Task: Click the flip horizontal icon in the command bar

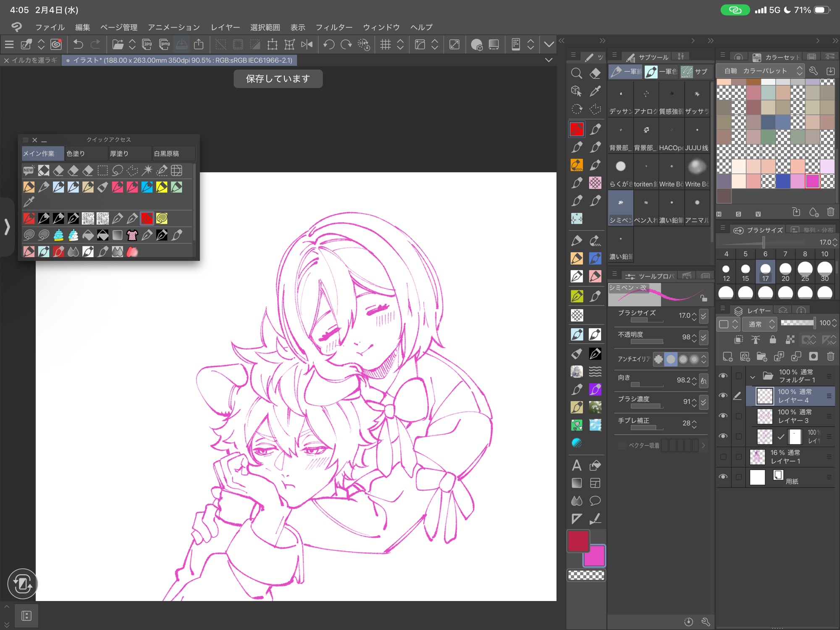Action: [x=307, y=45]
